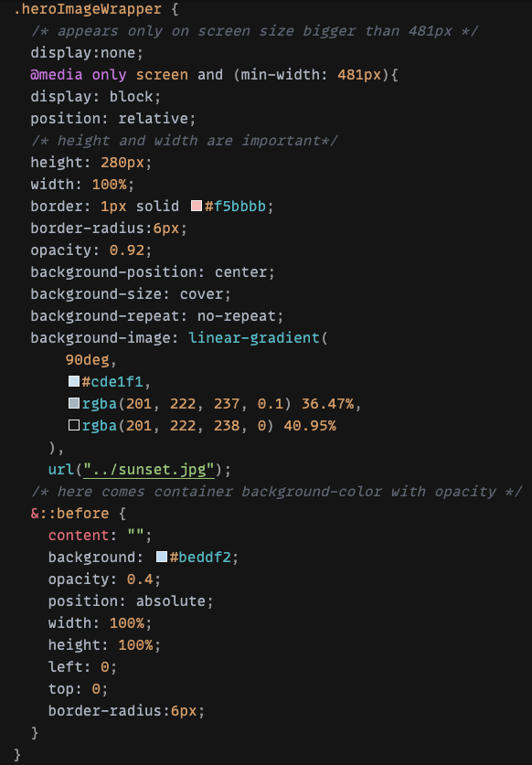Click the container background-color comment
532x765 pixels.
[x=276, y=492]
